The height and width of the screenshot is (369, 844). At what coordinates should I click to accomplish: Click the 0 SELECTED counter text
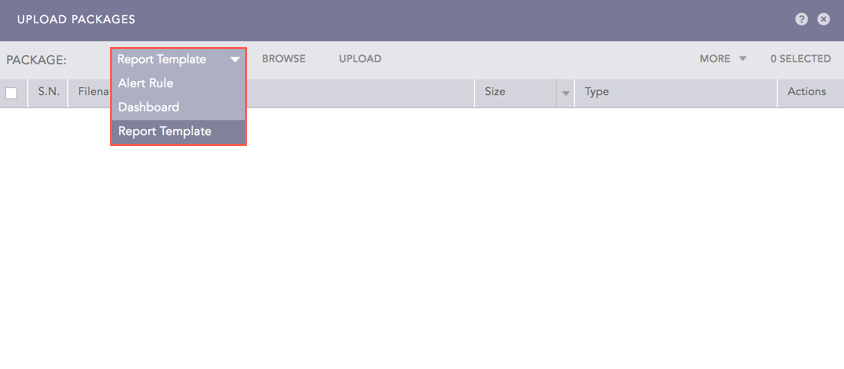(800, 59)
